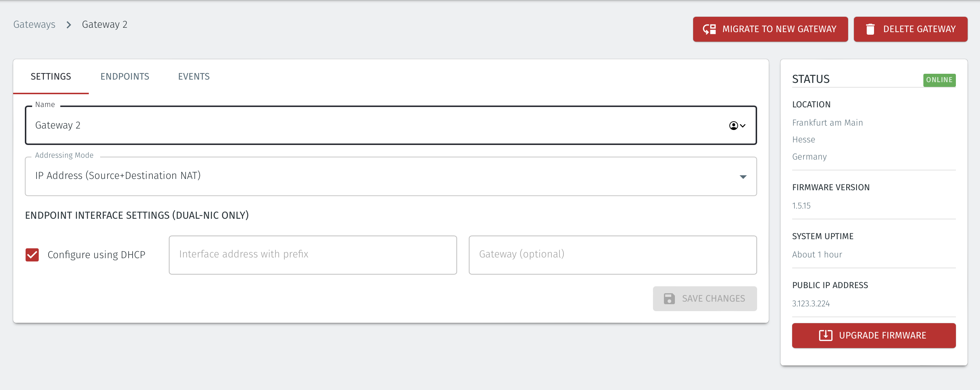Open autofill chevron in the Name field

[x=742, y=126]
